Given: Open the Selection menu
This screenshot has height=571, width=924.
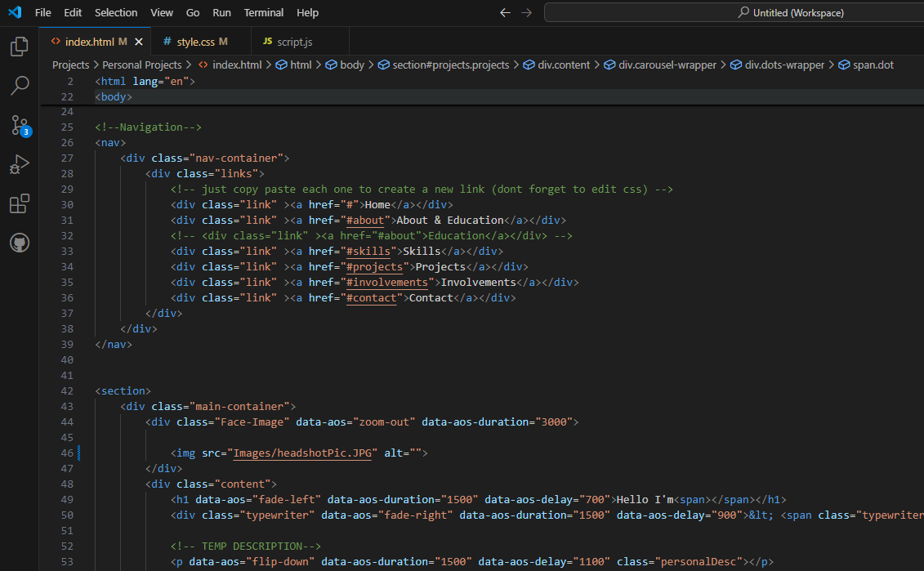Looking at the screenshot, I should click(116, 12).
